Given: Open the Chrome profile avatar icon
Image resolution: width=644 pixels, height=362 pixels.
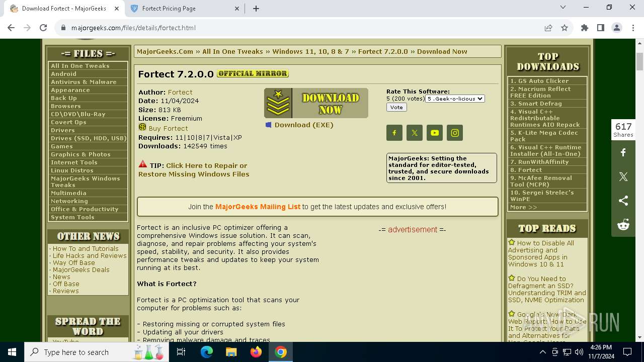Looking at the screenshot, I should pos(617,28).
